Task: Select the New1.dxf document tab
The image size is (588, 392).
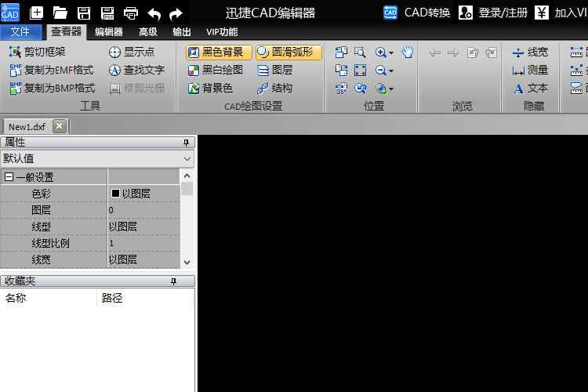Action: click(27, 127)
